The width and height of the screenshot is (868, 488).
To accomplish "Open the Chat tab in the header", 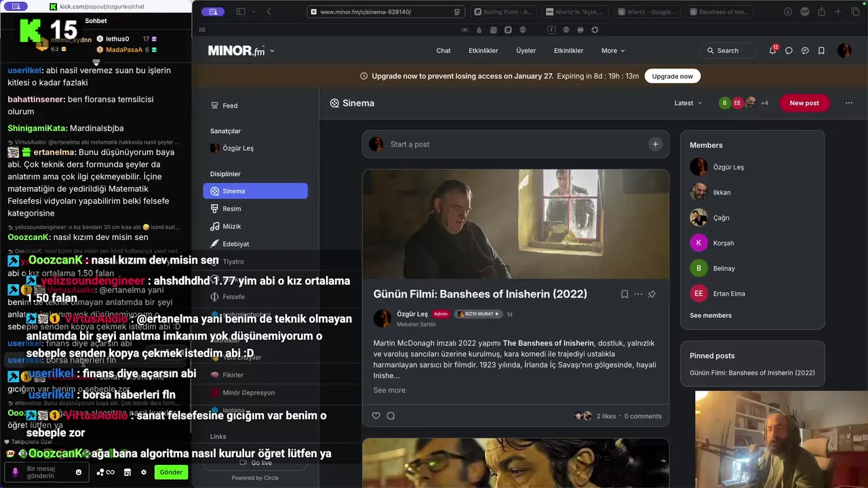I will (443, 51).
